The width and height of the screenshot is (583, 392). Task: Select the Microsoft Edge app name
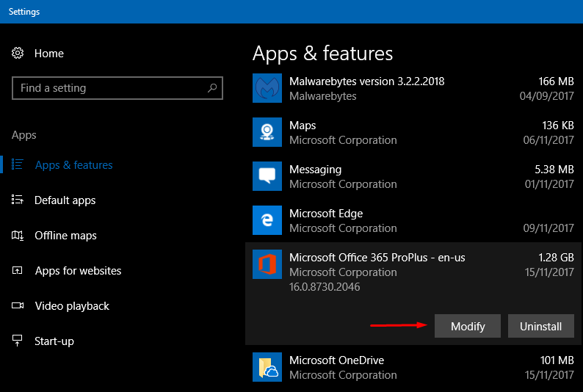pyautogui.click(x=326, y=214)
